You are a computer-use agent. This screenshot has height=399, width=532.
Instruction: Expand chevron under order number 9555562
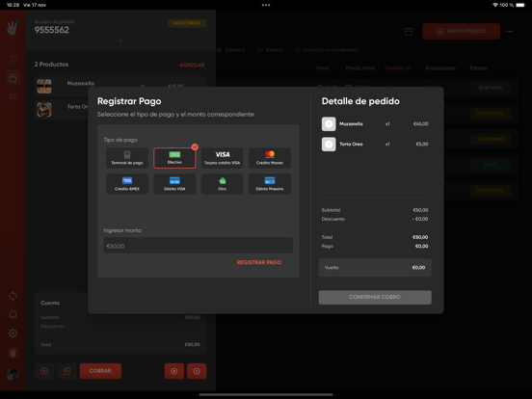point(120,41)
